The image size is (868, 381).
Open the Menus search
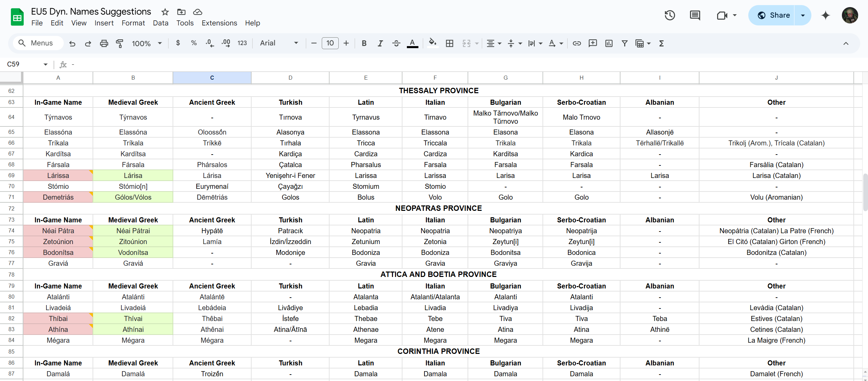click(x=38, y=43)
